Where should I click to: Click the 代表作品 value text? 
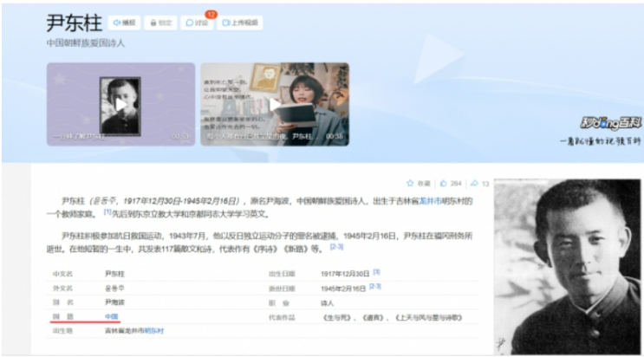tap(392, 317)
